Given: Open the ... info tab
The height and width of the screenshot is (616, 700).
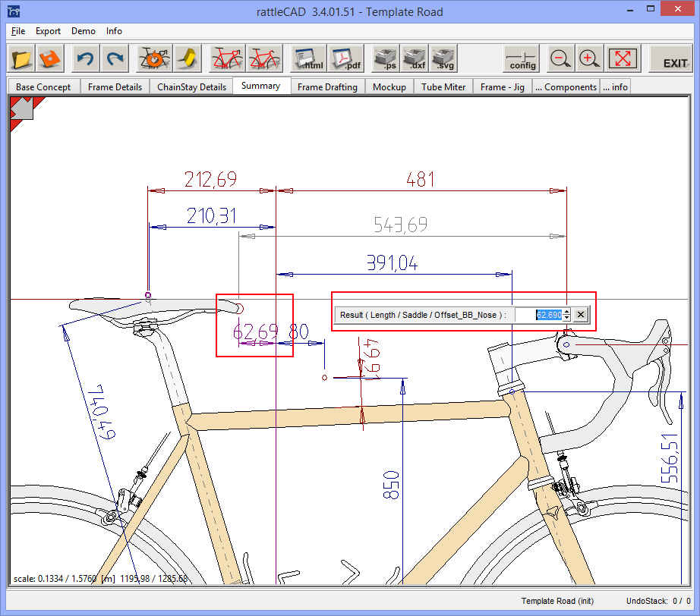Looking at the screenshot, I should coord(615,87).
